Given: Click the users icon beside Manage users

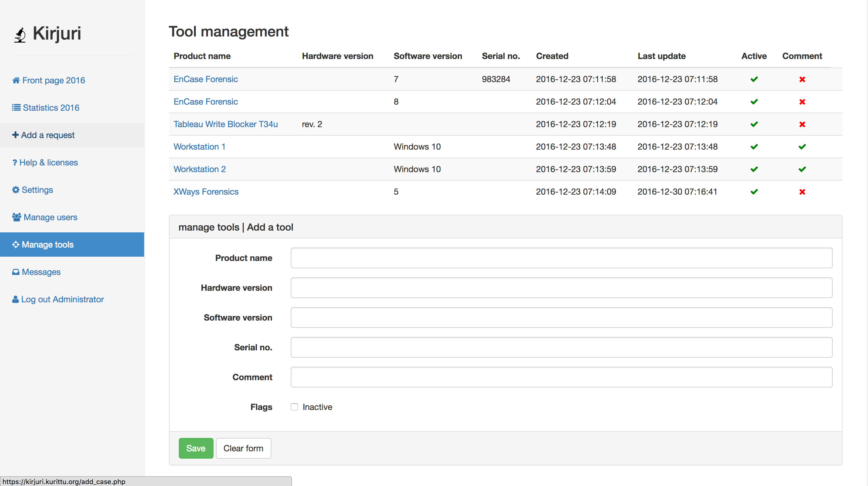Looking at the screenshot, I should click(16, 217).
